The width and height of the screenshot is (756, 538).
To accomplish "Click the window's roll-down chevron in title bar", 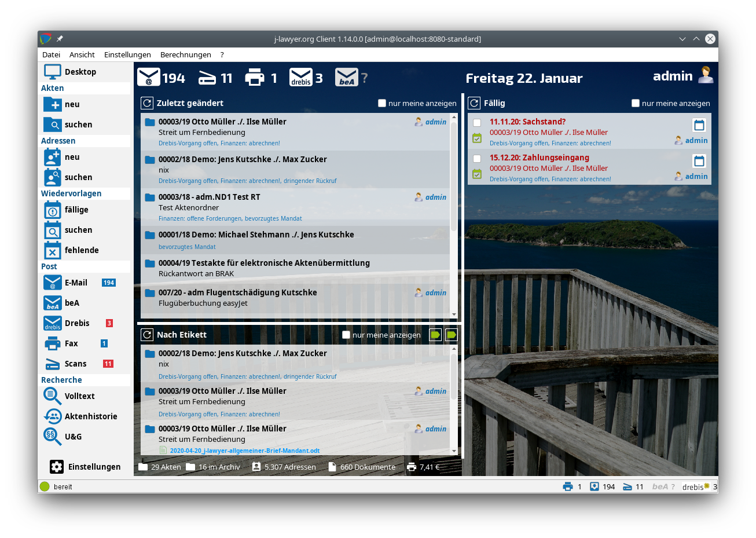I will click(x=682, y=39).
